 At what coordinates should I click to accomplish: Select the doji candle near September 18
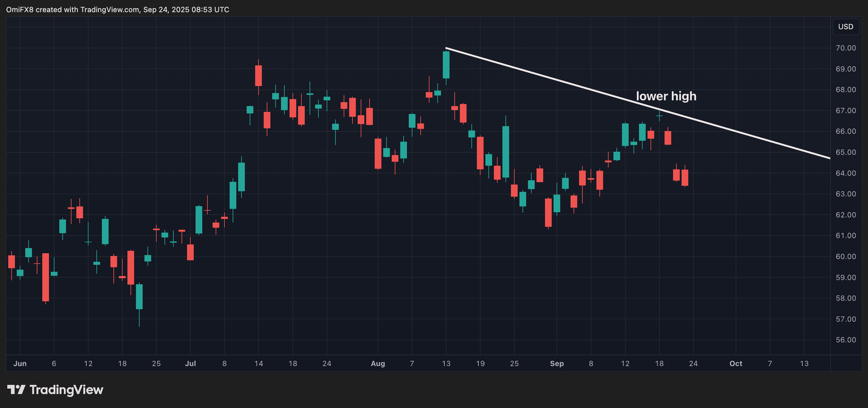tap(659, 116)
